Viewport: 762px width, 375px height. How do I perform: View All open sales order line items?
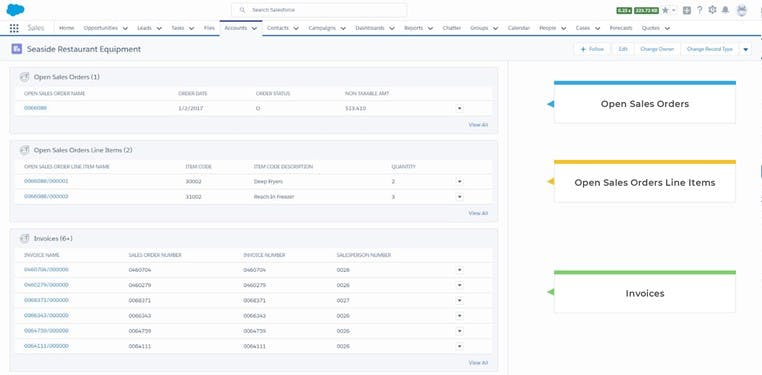[478, 213]
